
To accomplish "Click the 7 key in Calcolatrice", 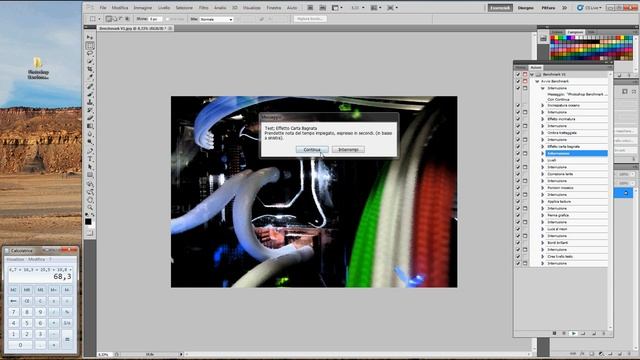I will point(13,312).
